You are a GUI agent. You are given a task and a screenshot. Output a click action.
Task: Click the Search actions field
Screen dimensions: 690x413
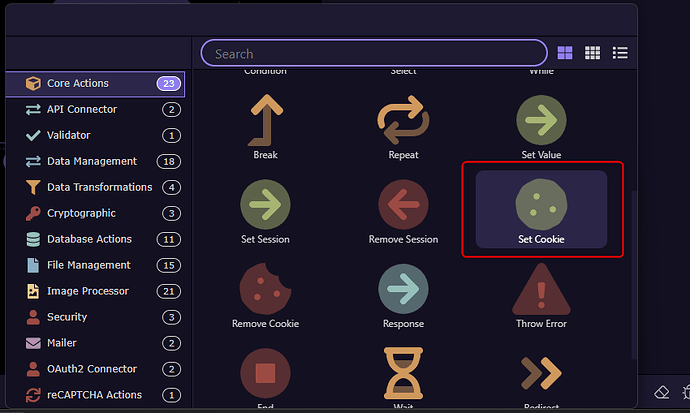tap(373, 53)
